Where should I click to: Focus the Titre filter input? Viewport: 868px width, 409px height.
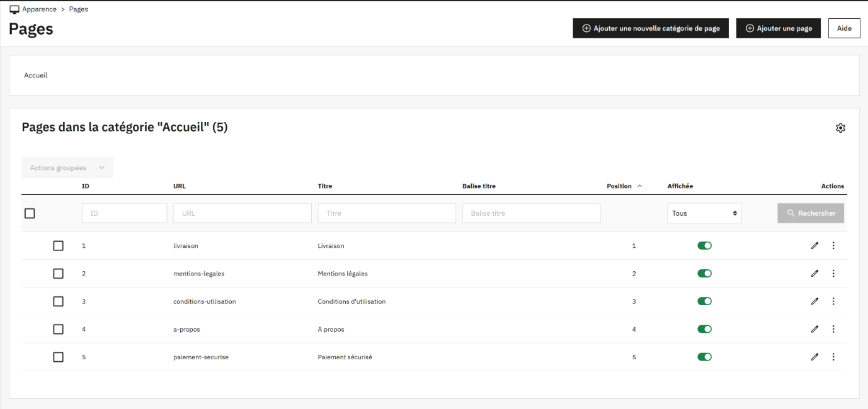coord(387,213)
